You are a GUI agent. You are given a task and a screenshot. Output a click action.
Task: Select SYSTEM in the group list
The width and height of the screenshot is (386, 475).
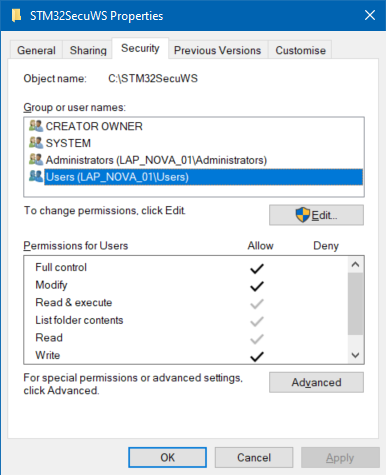(196, 143)
